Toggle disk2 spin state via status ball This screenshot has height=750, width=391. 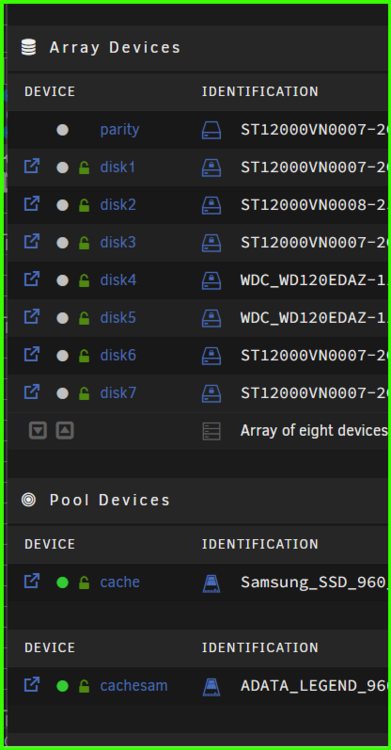62,205
